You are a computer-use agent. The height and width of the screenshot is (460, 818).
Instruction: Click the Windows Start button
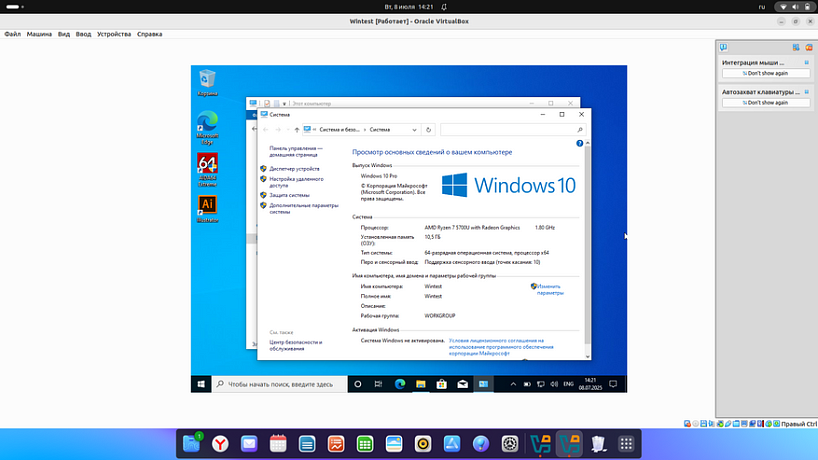click(x=201, y=384)
